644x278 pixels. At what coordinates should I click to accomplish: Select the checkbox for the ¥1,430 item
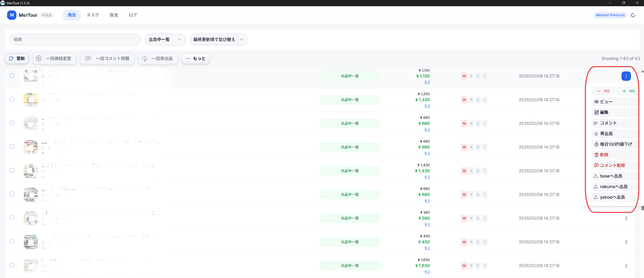coord(12,170)
